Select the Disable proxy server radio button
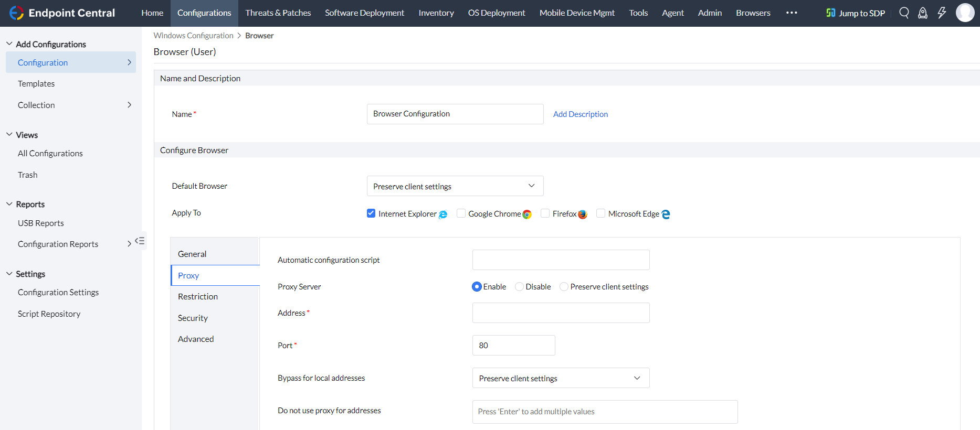 click(x=519, y=287)
